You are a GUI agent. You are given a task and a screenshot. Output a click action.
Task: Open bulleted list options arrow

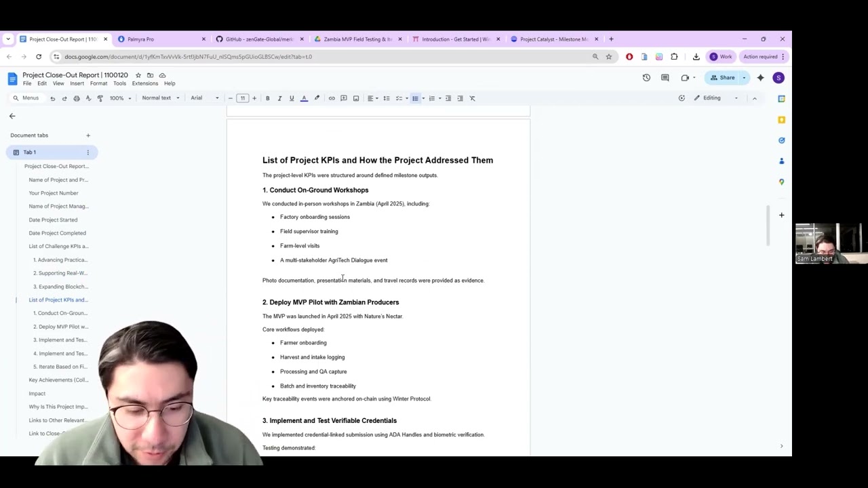(x=423, y=98)
